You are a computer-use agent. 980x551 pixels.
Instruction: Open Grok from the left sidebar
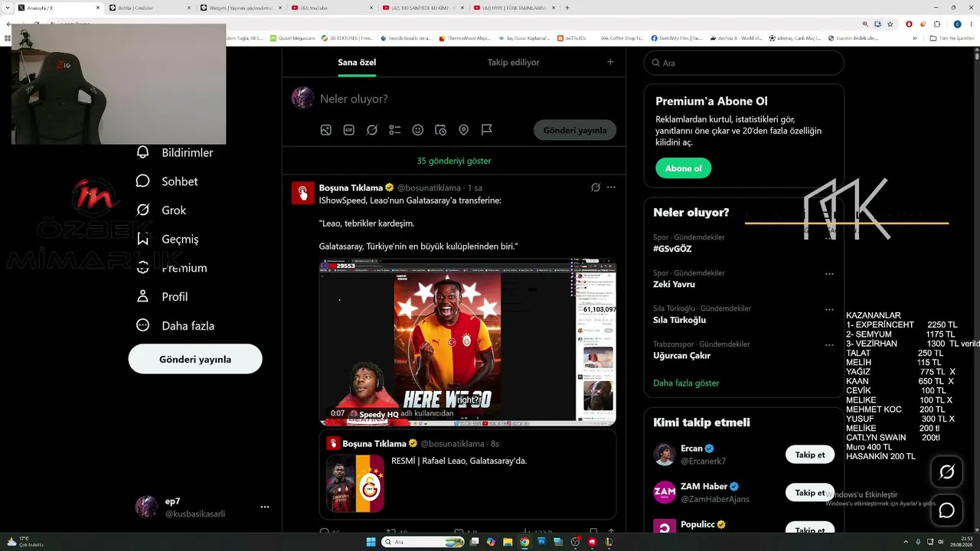(x=161, y=210)
